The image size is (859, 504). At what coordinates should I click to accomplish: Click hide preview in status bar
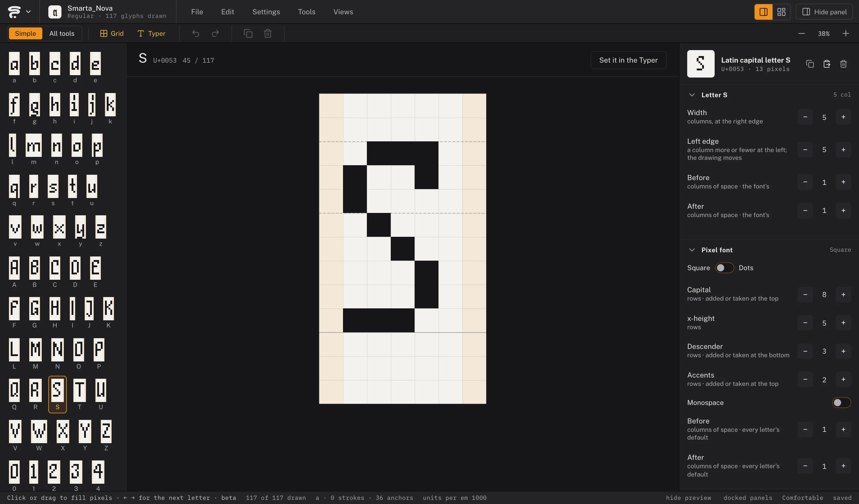689,498
